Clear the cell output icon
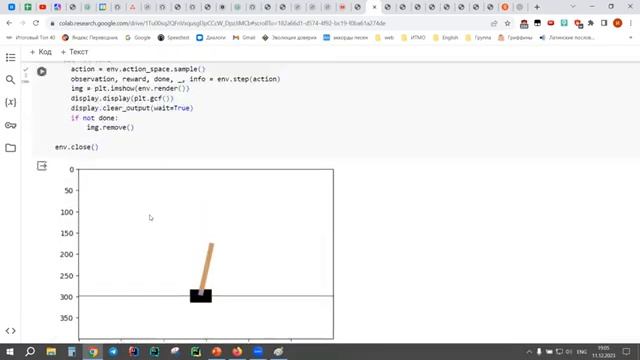 pyautogui.click(x=42, y=166)
